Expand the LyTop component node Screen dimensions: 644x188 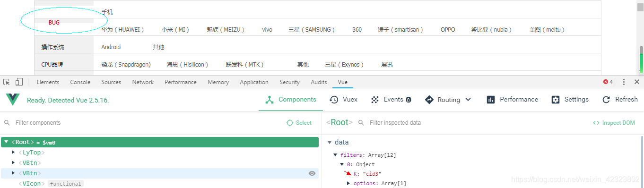click(x=14, y=153)
